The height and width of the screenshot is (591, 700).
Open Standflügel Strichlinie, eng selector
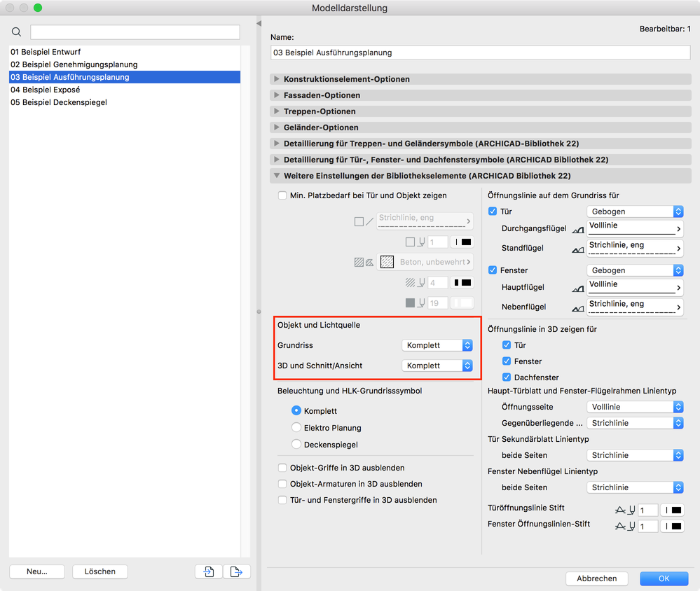coord(635,248)
